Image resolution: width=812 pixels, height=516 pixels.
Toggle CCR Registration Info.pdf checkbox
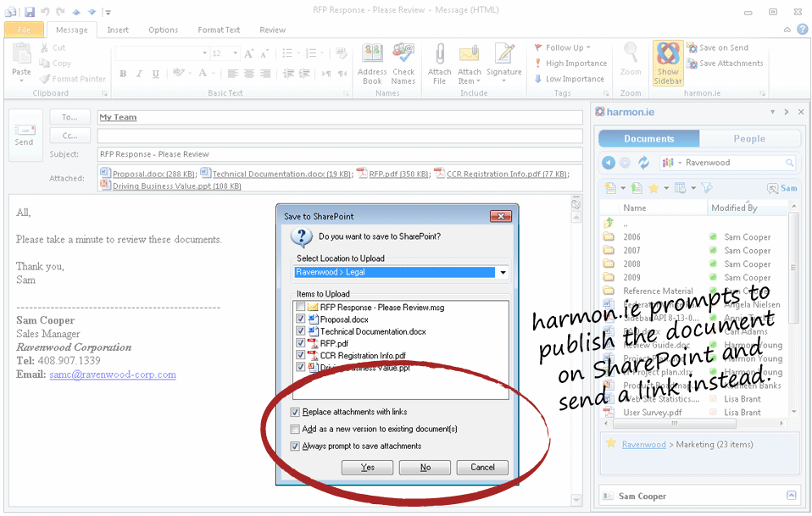coord(300,354)
